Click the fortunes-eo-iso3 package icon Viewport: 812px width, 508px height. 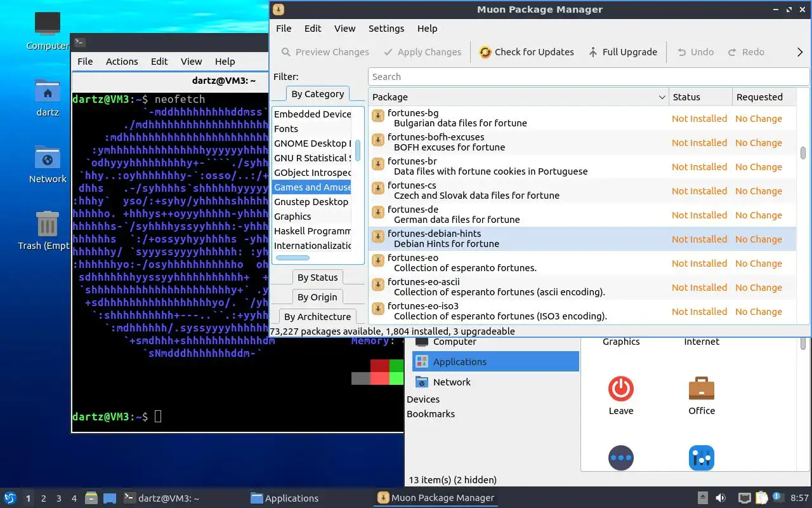click(x=378, y=309)
